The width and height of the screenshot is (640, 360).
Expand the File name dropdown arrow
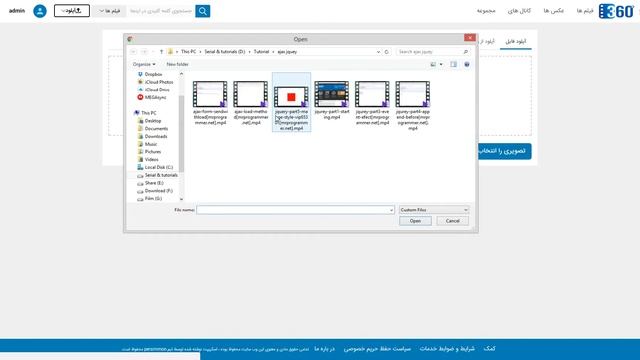(x=391, y=210)
